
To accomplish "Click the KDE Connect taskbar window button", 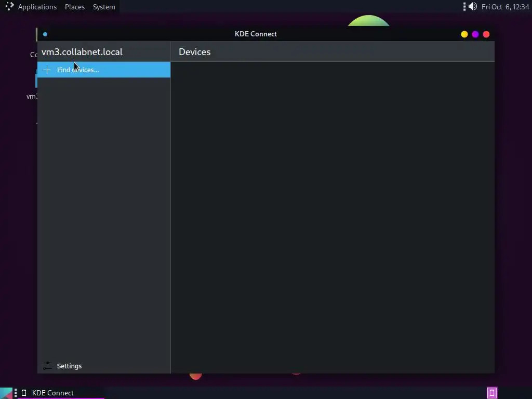I will click(x=61, y=393).
